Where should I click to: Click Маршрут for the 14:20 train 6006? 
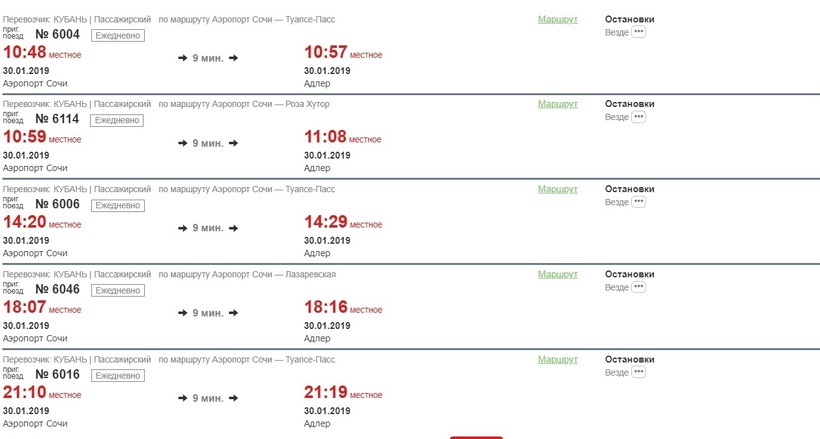[557, 189]
